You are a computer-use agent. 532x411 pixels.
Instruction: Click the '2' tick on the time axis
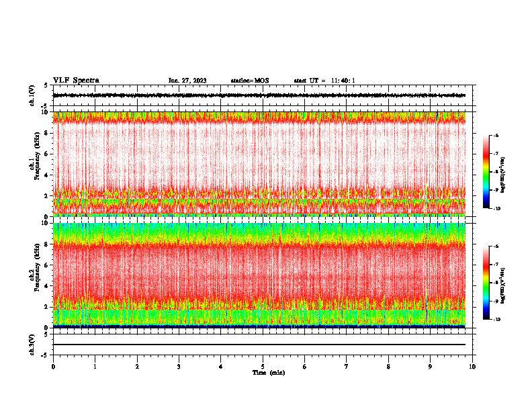(x=137, y=367)
